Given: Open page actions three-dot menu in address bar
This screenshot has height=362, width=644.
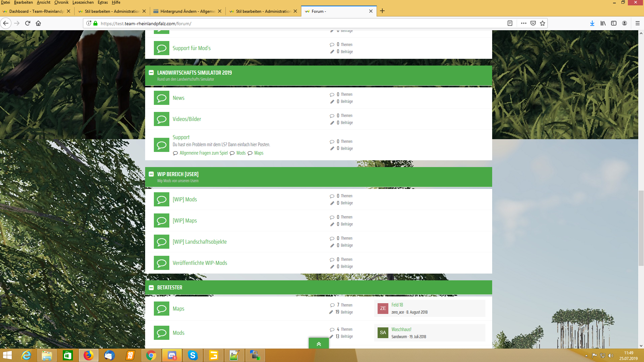Looking at the screenshot, I should 523,23.
